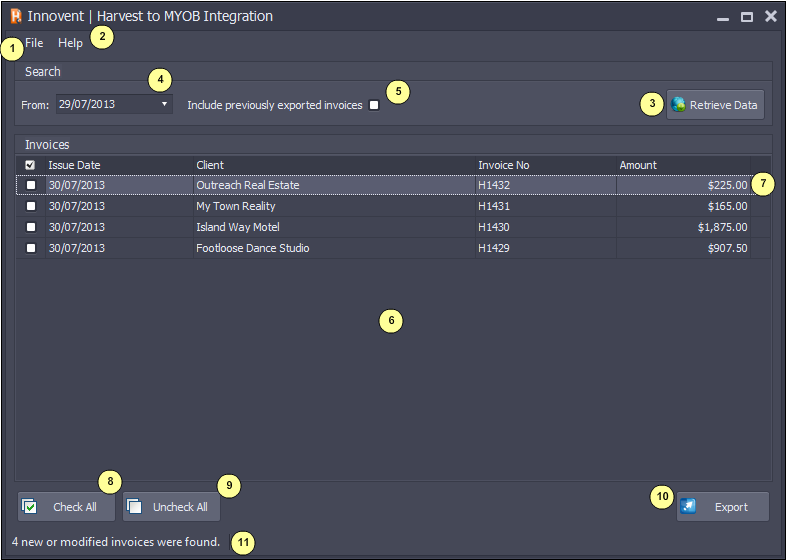The image size is (786, 560).
Task: Click the Uncheck All button
Action: 171,507
